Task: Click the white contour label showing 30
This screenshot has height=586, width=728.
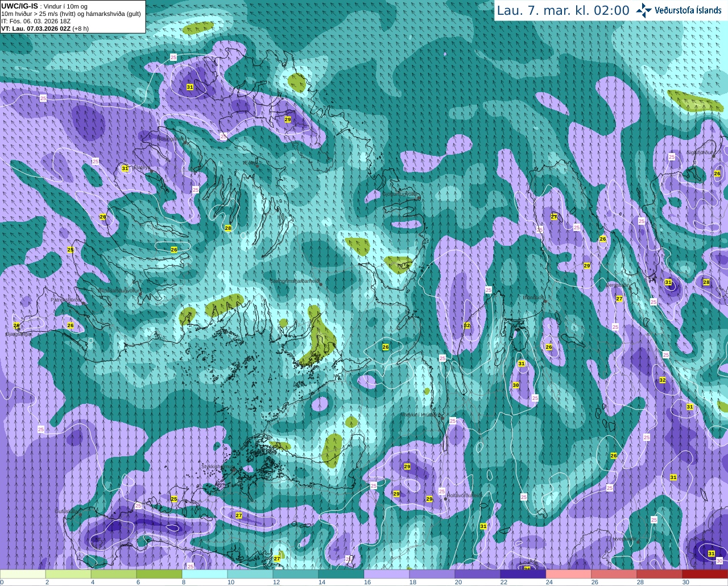Action: [719, 561]
